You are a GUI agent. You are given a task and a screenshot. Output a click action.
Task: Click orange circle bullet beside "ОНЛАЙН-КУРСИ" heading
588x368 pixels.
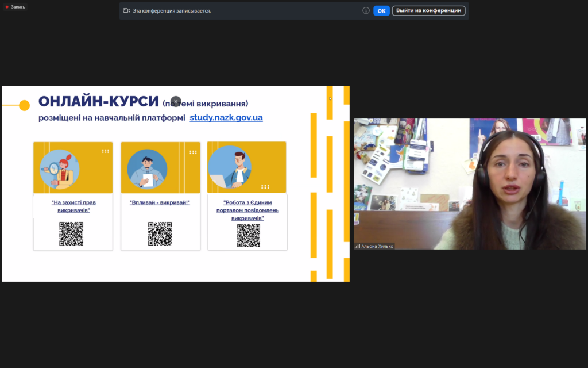click(x=24, y=105)
